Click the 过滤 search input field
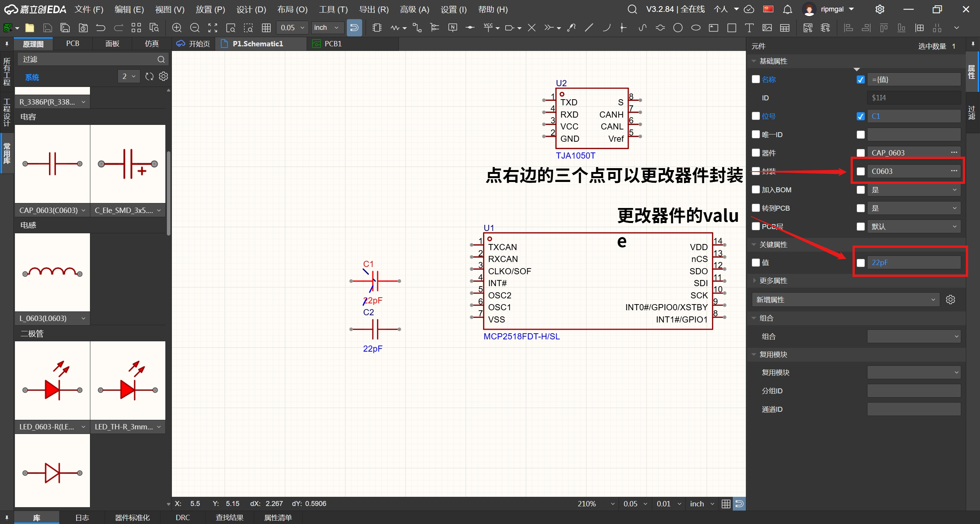980x524 pixels. pos(88,59)
